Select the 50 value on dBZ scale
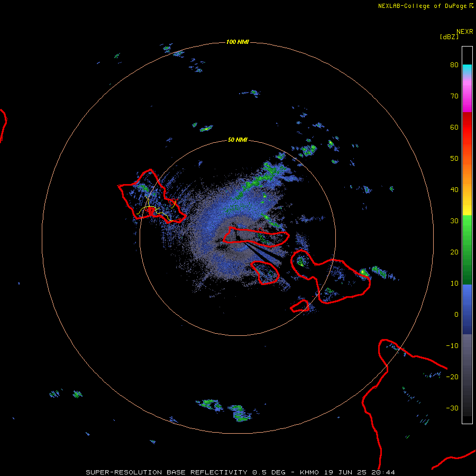This screenshot has width=476, height=476. point(454,159)
